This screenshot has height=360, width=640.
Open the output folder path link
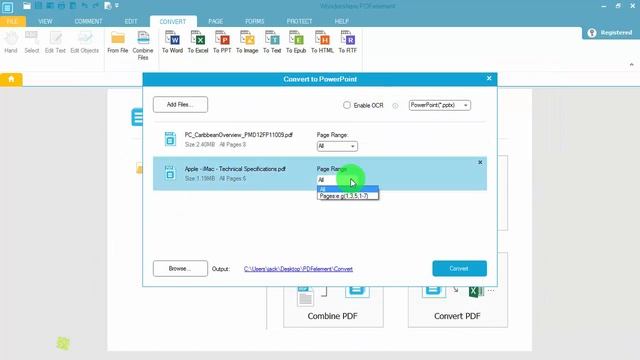pyautogui.click(x=298, y=269)
